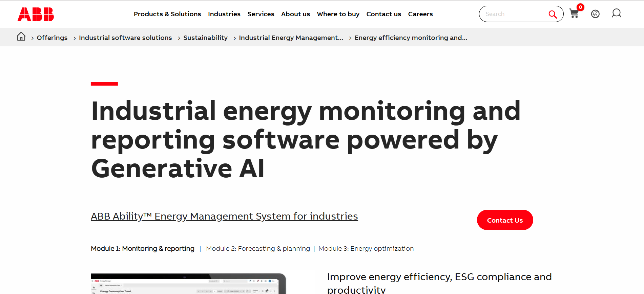The image size is (644, 294).
Task: Open the Products & Solutions menu
Action: point(167,14)
